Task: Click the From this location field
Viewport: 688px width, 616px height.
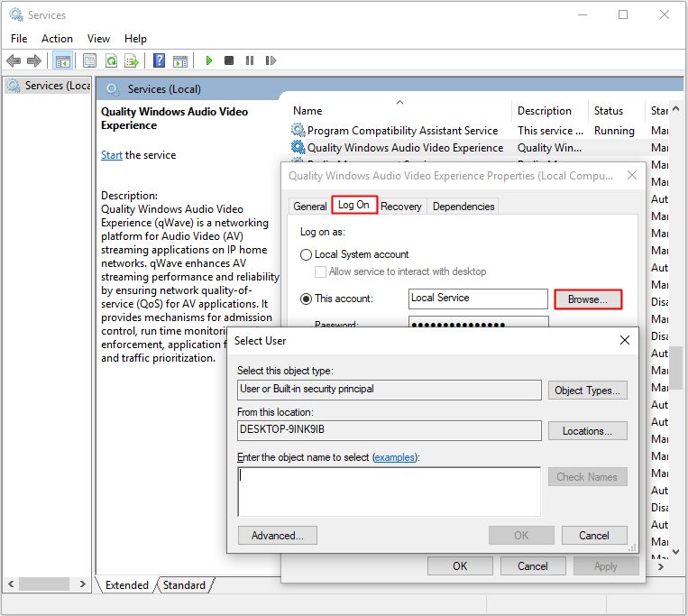Action: pos(390,430)
